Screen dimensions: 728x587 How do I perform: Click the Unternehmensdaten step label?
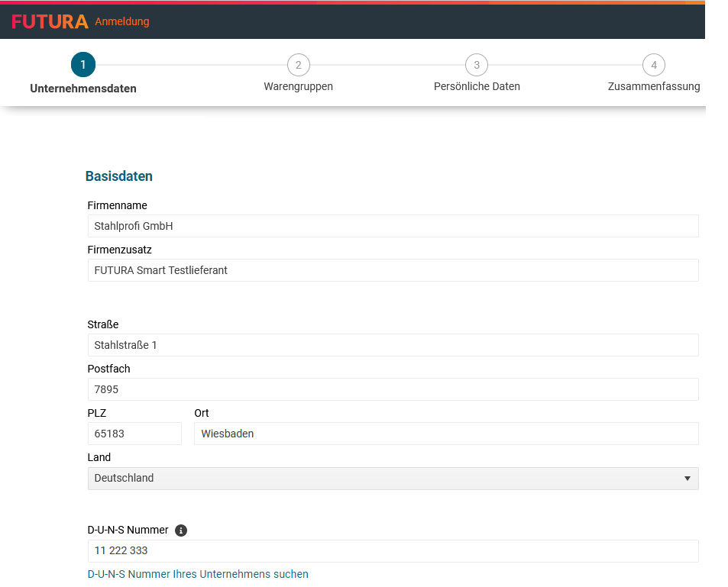(x=83, y=88)
